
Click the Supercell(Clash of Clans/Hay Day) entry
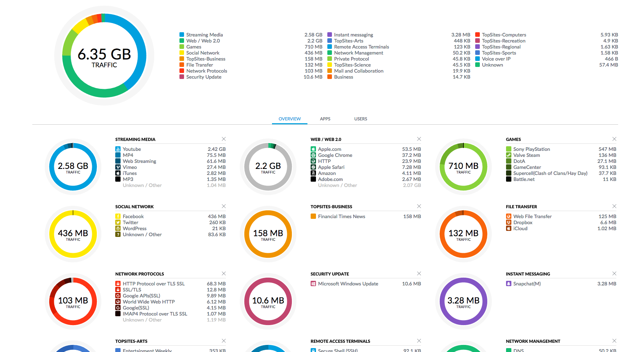click(x=561, y=173)
